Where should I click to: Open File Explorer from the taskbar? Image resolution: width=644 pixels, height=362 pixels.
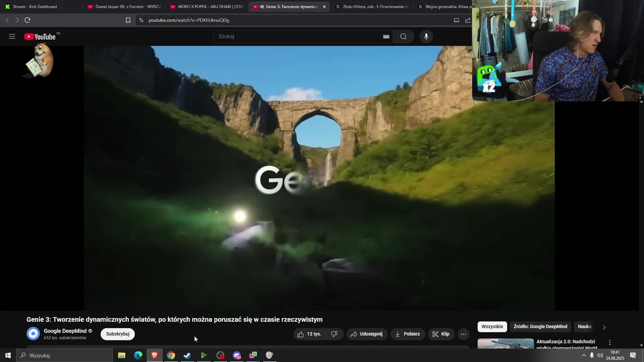[122, 355]
